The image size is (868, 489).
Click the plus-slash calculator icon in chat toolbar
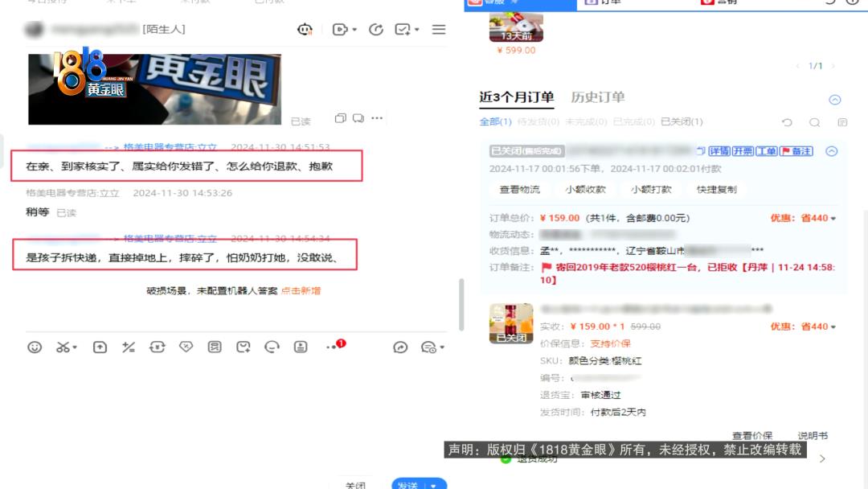[x=129, y=347]
